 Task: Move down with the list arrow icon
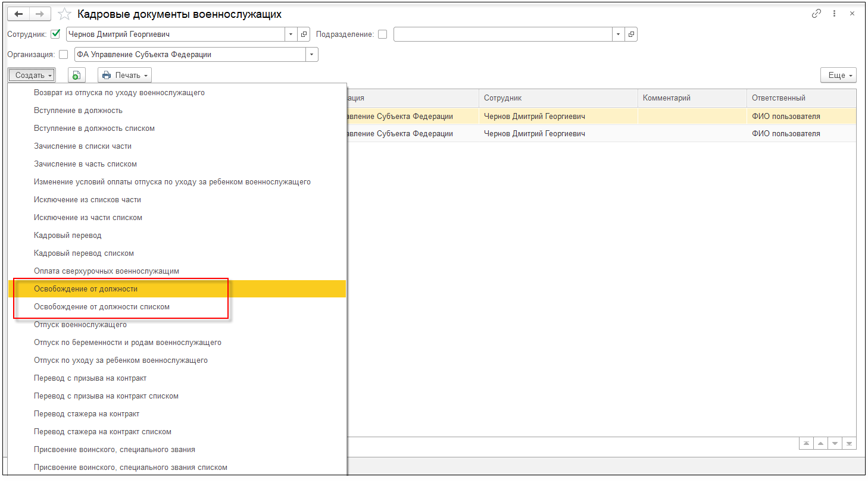click(835, 444)
